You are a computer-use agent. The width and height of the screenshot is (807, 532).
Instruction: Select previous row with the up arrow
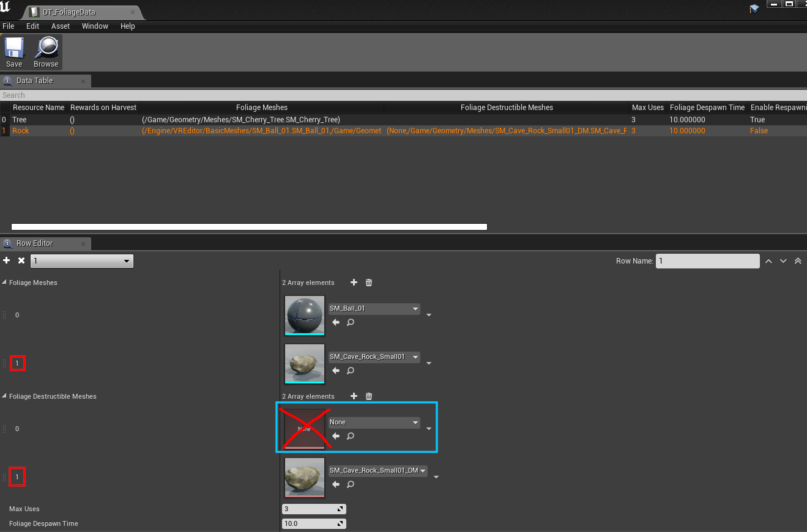click(768, 260)
